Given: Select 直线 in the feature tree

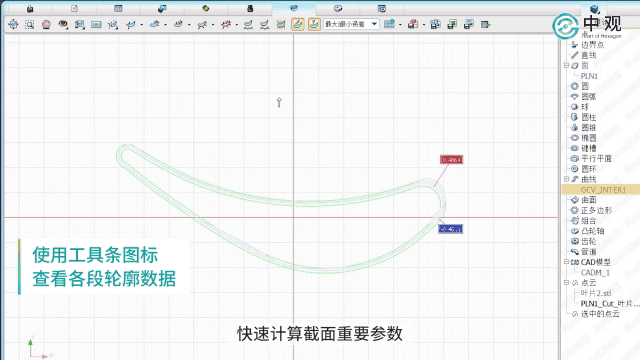Looking at the screenshot, I should [589, 55].
